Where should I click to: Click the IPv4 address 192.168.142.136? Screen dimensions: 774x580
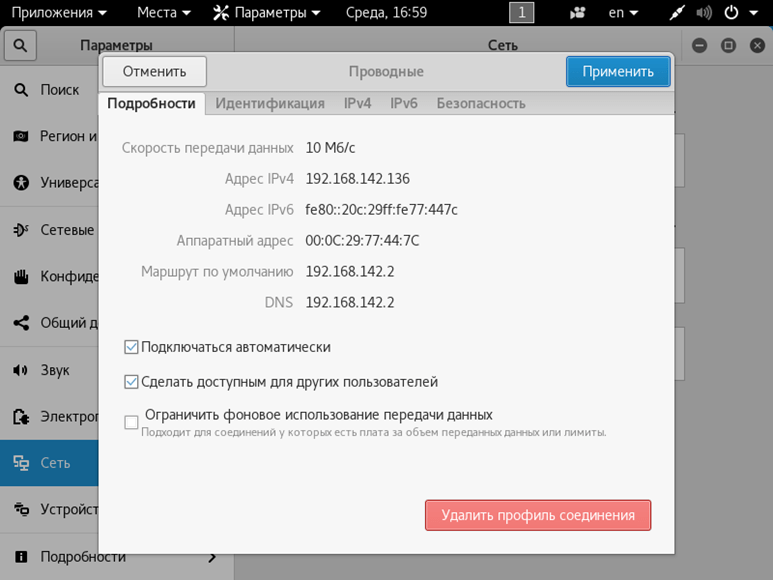[x=357, y=179]
